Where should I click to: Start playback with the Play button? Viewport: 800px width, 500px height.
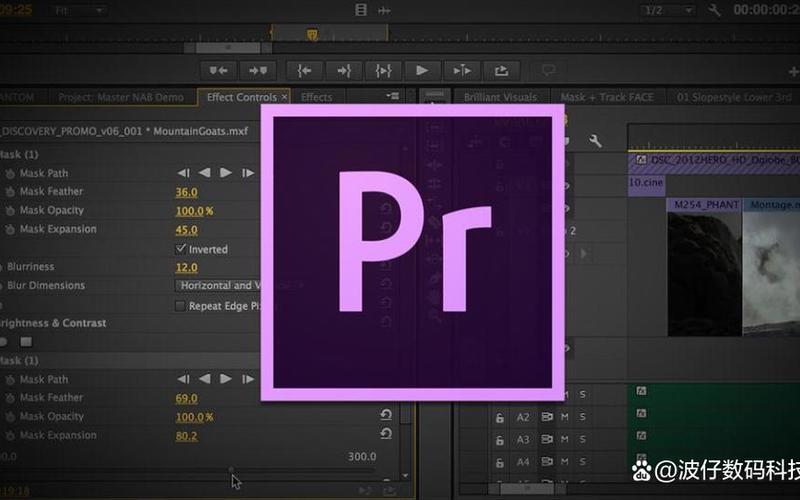(x=422, y=70)
